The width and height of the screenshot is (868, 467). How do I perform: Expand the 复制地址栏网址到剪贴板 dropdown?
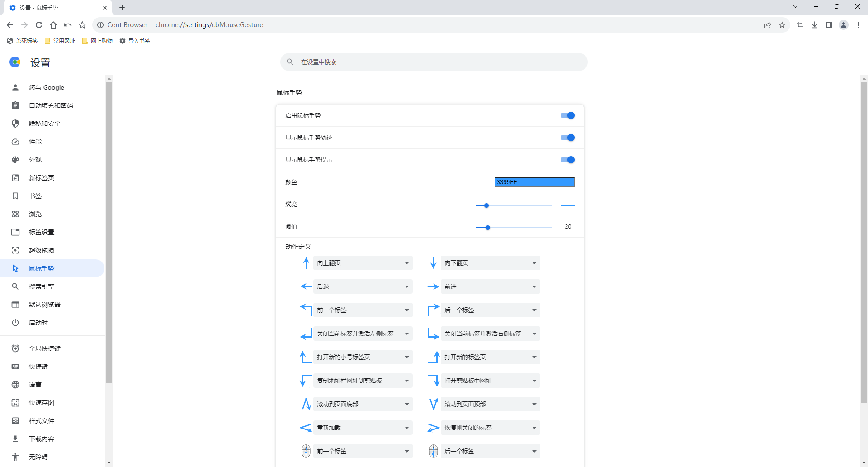tap(363, 381)
